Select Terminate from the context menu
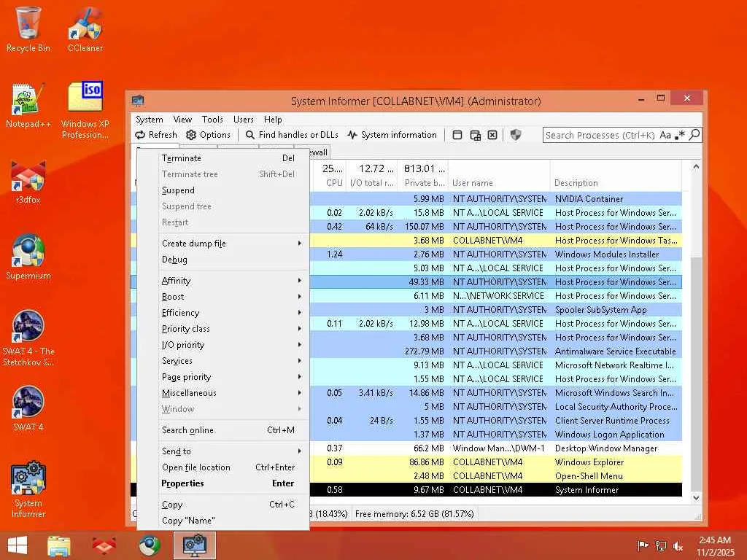747x560 pixels. tap(182, 158)
